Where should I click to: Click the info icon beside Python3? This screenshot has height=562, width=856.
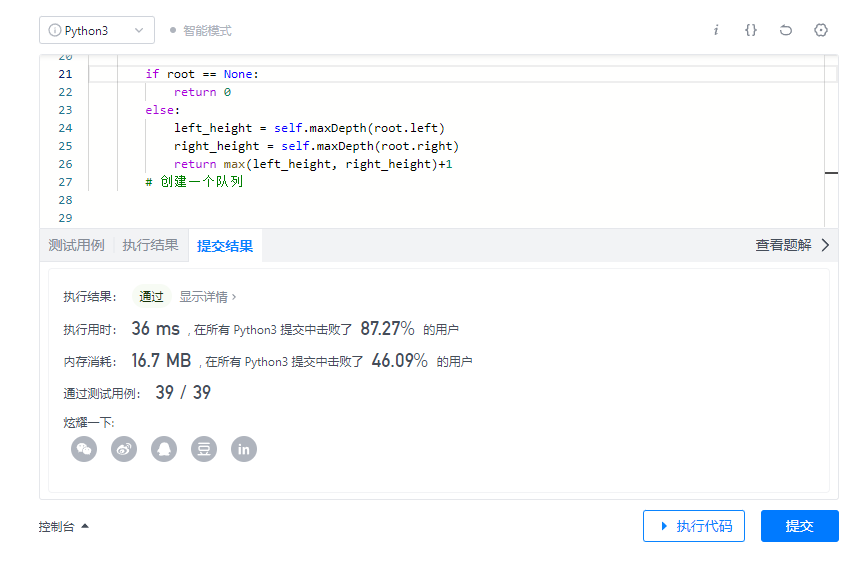coord(55,31)
